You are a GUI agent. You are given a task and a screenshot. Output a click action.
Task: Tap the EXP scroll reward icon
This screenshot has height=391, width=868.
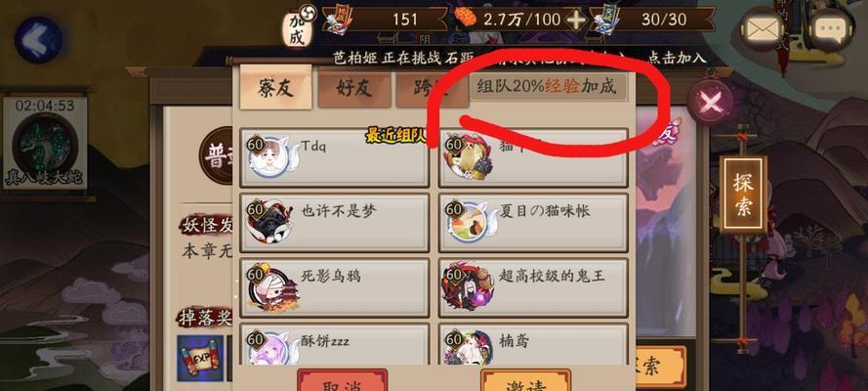[200, 358]
